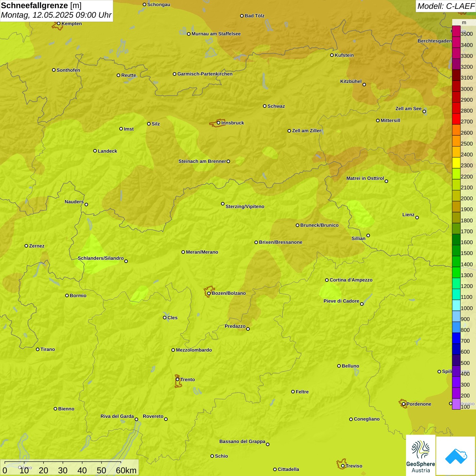
Task: Click the 'Cittadella' label
Action: click(x=288, y=469)
